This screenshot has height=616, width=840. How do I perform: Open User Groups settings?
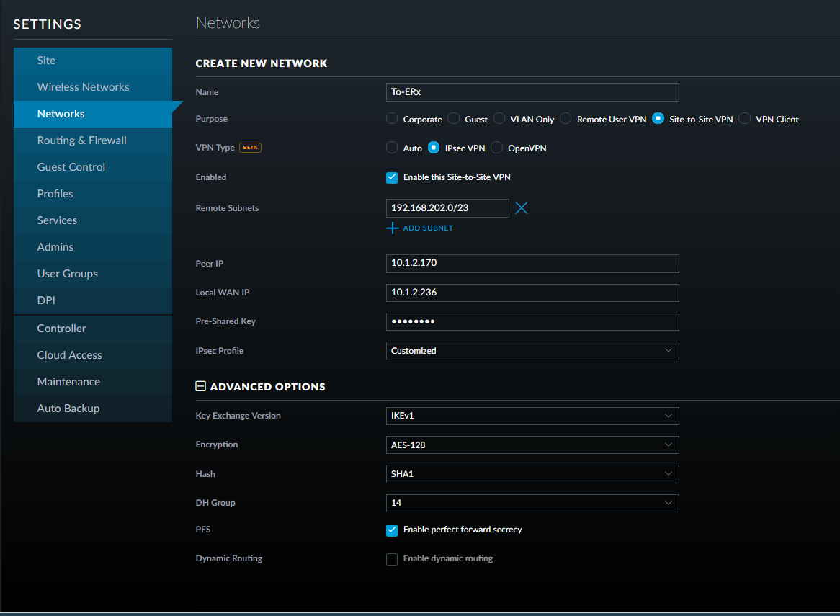[93, 274]
